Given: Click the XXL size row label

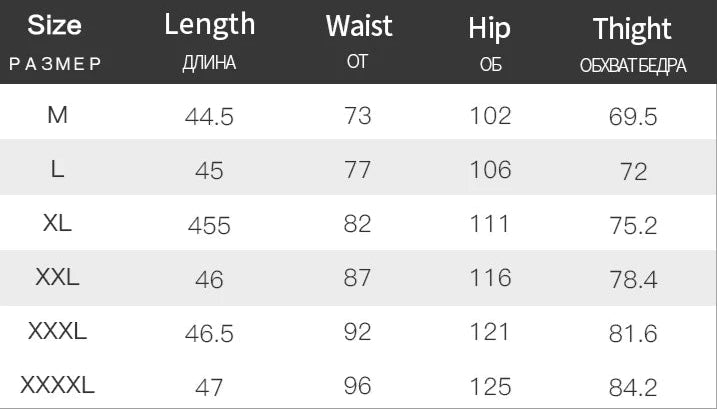Looking at the screenshot, I should (x=57, y=279).
